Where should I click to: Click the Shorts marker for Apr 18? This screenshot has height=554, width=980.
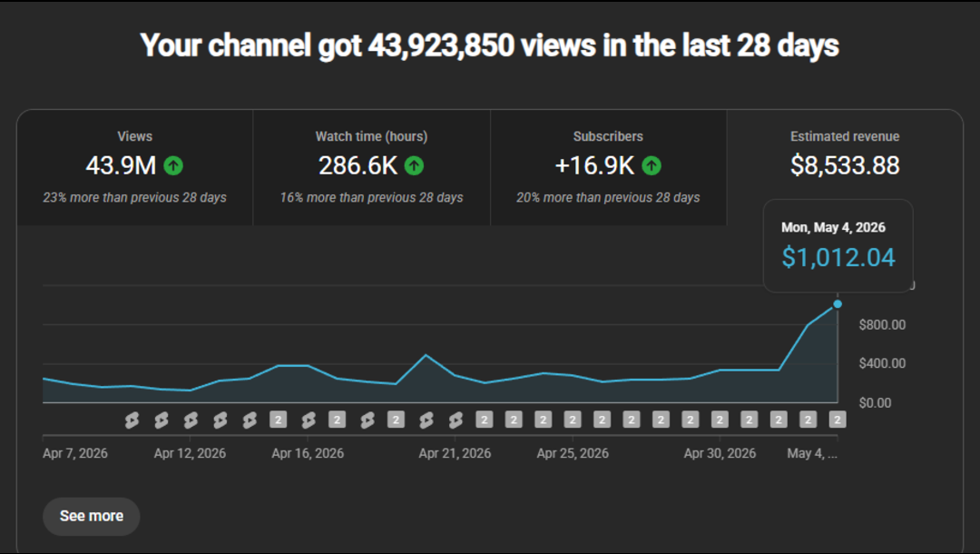367,420
